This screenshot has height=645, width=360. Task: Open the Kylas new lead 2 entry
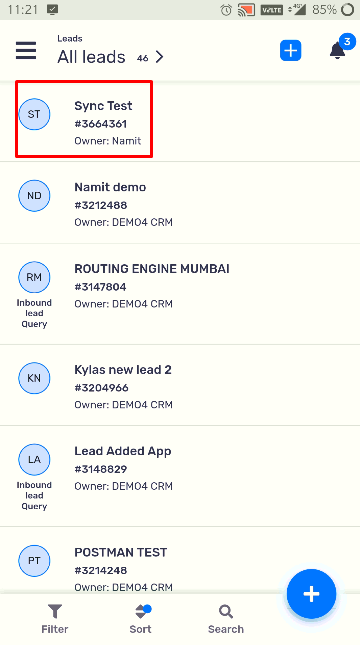[x=180, y=385]
